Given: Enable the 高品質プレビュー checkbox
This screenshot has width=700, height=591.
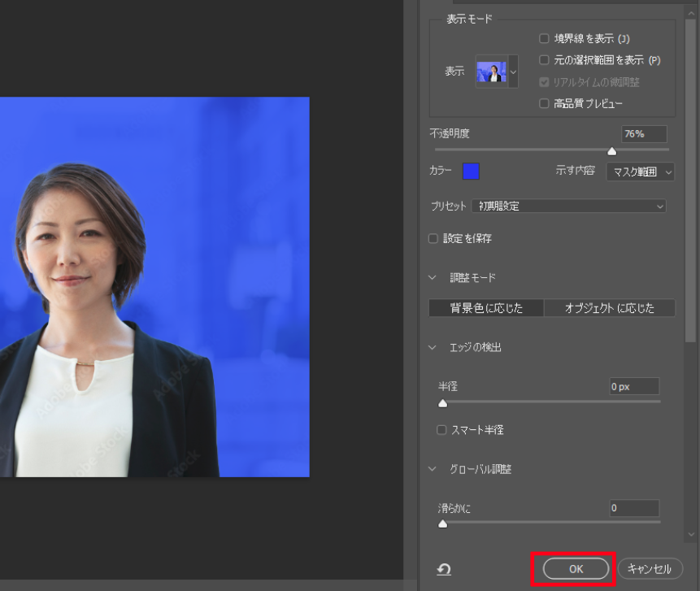Looking at the screenshot, I should pyautogui.click(x=544, y=103).
